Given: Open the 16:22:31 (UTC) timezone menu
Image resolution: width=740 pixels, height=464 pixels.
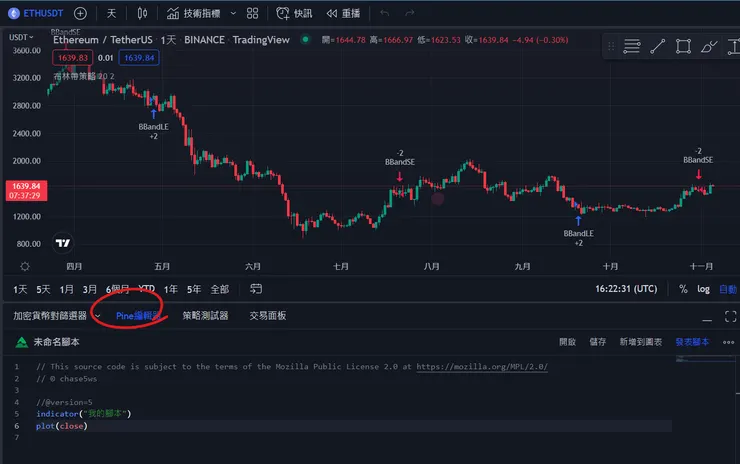Looking at the screenshot, I should (626, 289).
